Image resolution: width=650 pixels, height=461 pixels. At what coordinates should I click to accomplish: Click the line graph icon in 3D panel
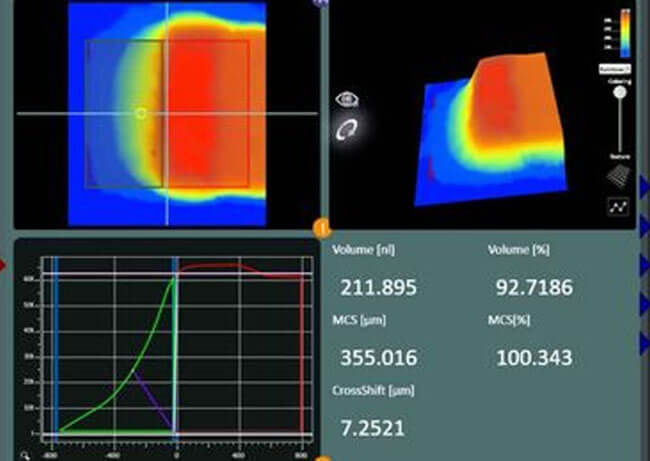click(x=619, y=207)
